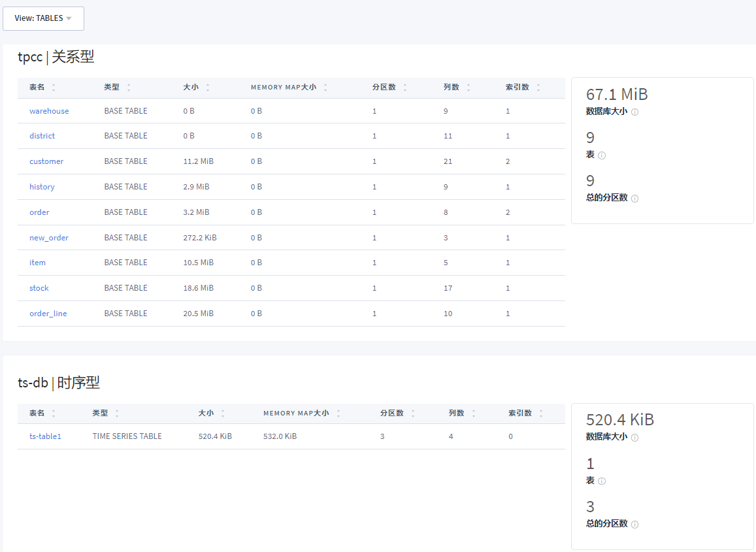Sort tpcc tables by 索引数 column
Viewport: 756px width, 552px height.
[x=538, y=88]
